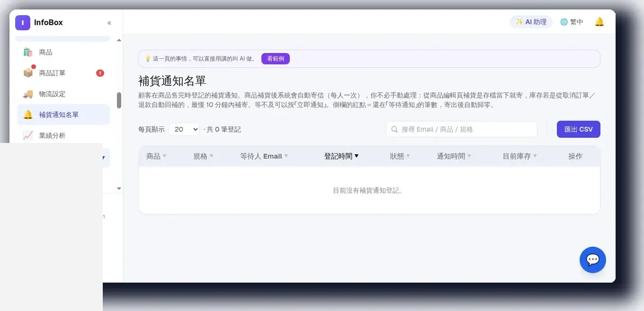Sort table by 狀態 column
This screenshot has width=644, height=311.
tap(400, 156)
